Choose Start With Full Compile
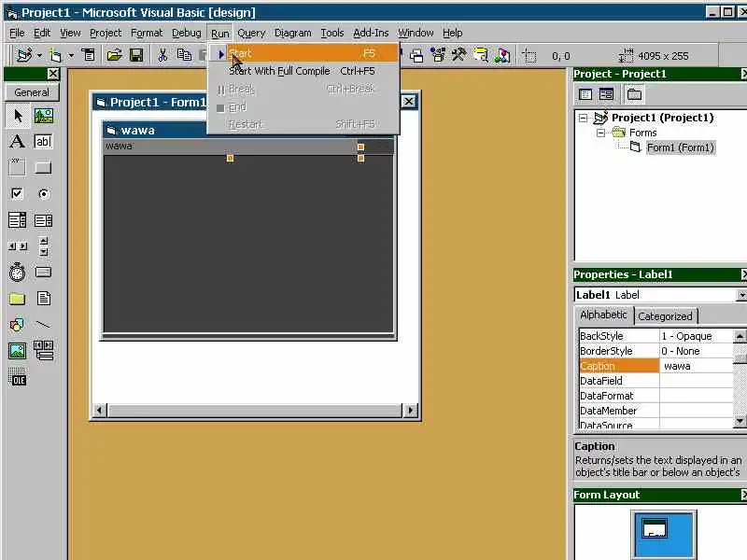Image resolution: width=747 pixels, height=560 pixels. 303,71
